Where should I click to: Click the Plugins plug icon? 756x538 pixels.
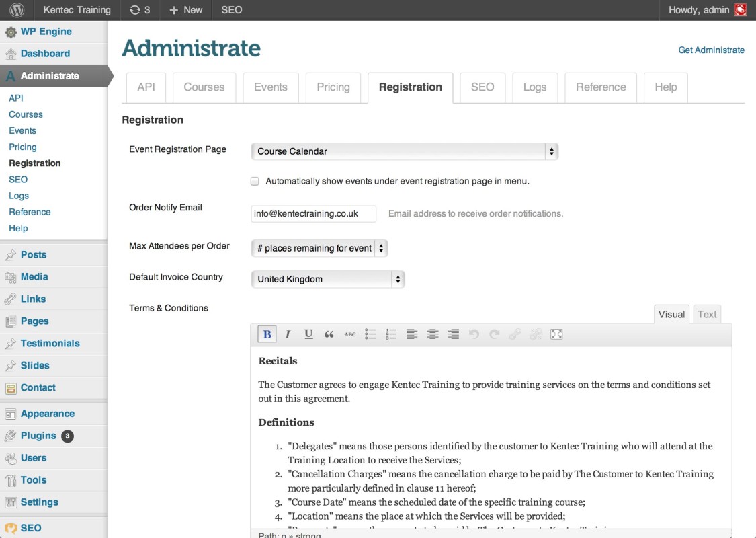tap(11, 436)
